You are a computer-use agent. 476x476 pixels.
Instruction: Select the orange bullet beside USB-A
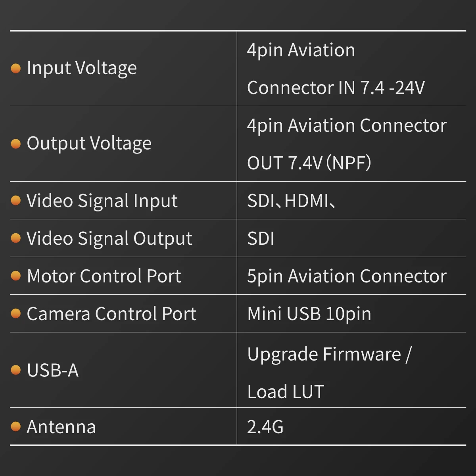pyautogui.click(x=16, y=370)
